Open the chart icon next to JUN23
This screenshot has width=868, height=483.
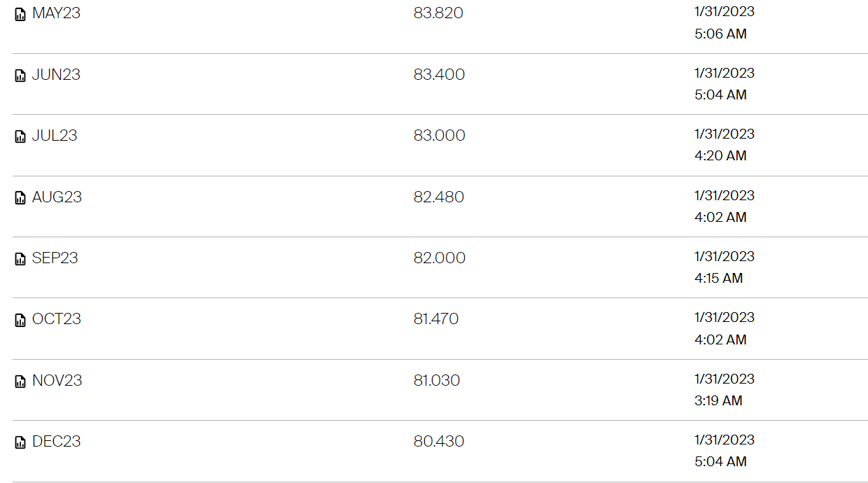[20, 76]
